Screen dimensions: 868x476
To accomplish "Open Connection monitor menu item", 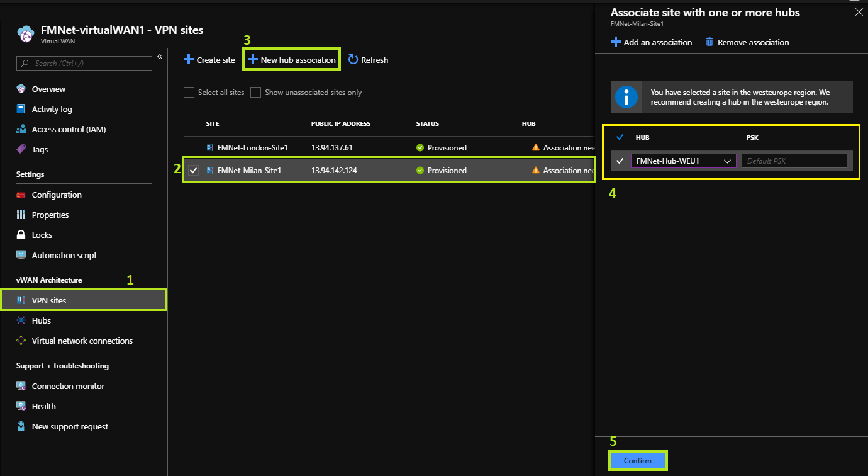I will [x=69, y=386].
